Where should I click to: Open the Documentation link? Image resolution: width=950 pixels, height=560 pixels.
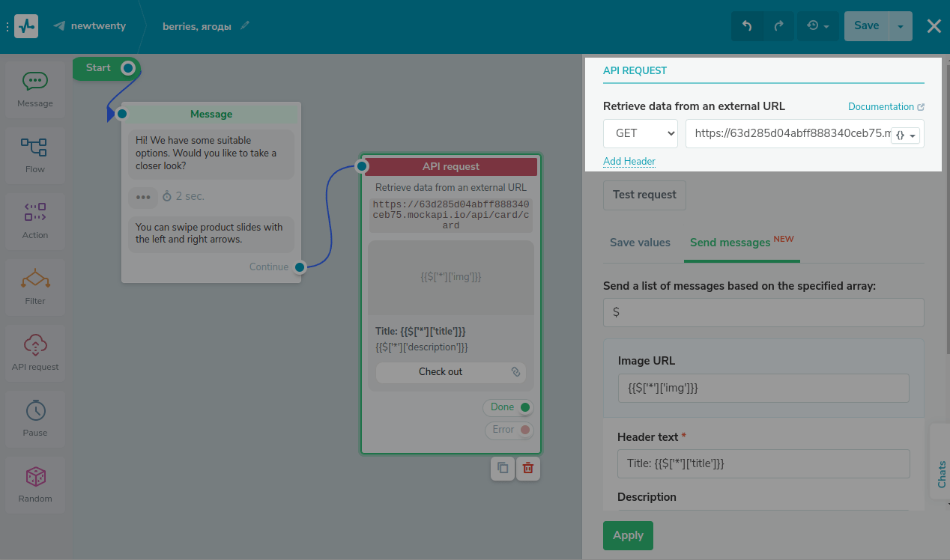(x=886, y=107)
